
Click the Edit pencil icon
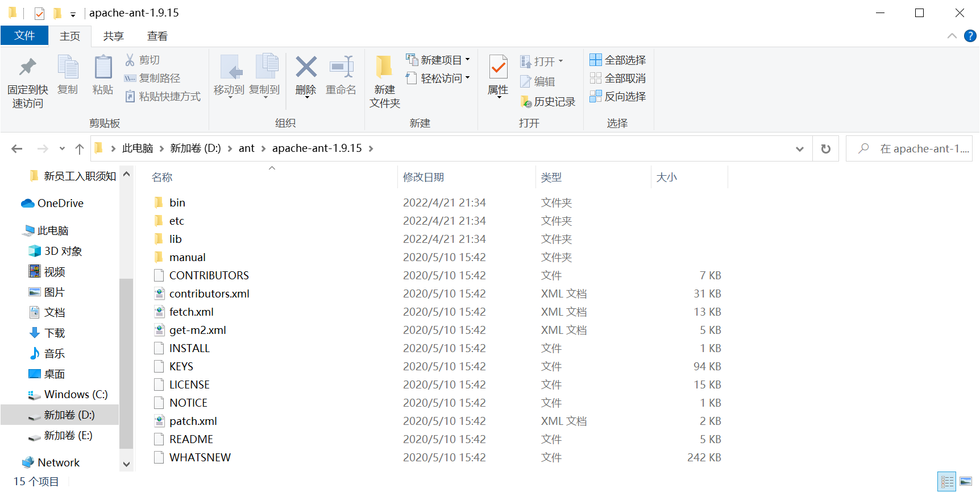(x=526, y=81)
